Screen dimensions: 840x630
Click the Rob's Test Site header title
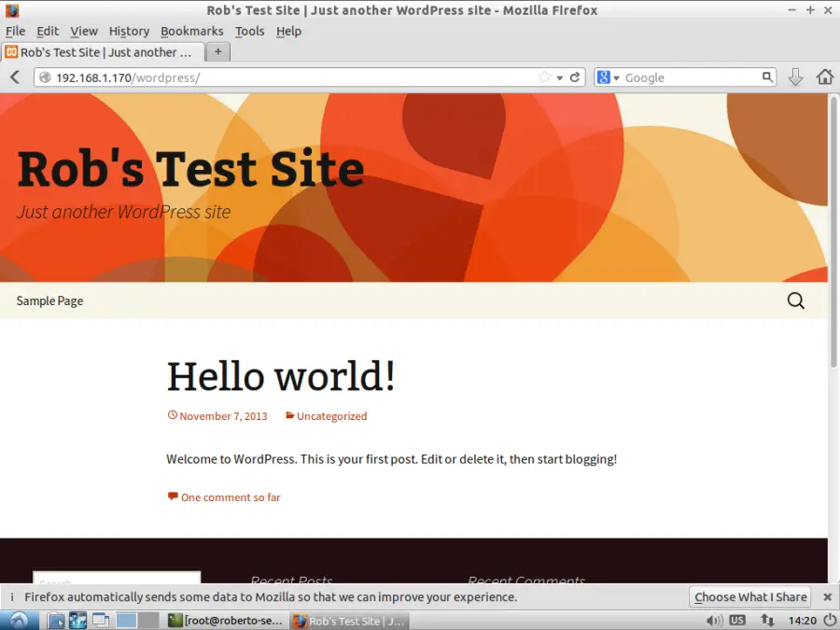tap(190, 169)
